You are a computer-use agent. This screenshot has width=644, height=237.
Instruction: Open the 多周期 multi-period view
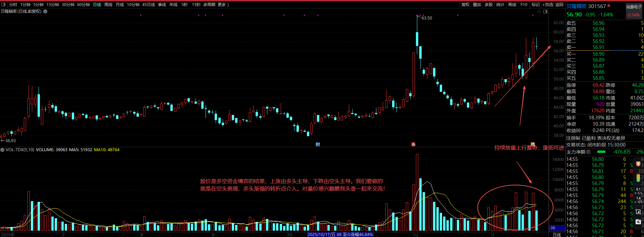tap(209, 5)
